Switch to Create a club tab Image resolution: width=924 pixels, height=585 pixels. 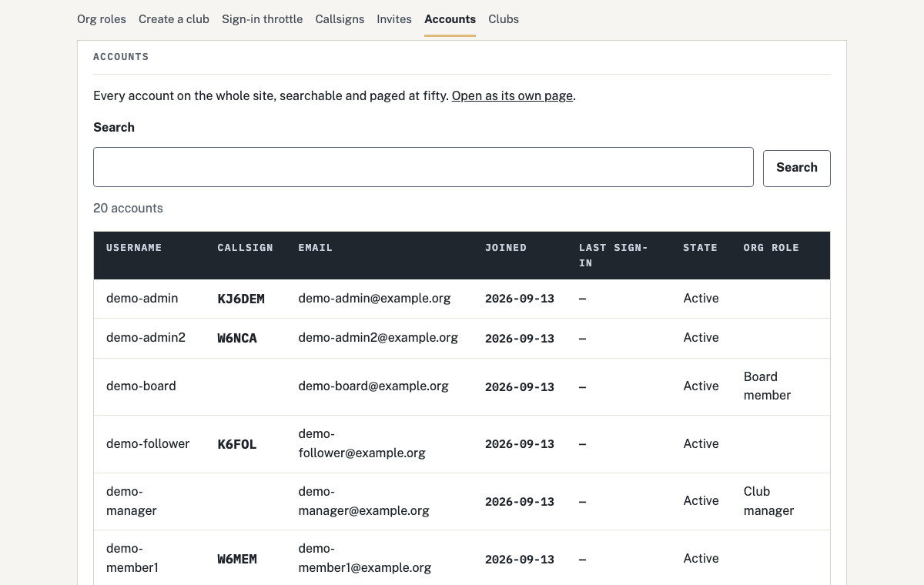click(174, 19)
